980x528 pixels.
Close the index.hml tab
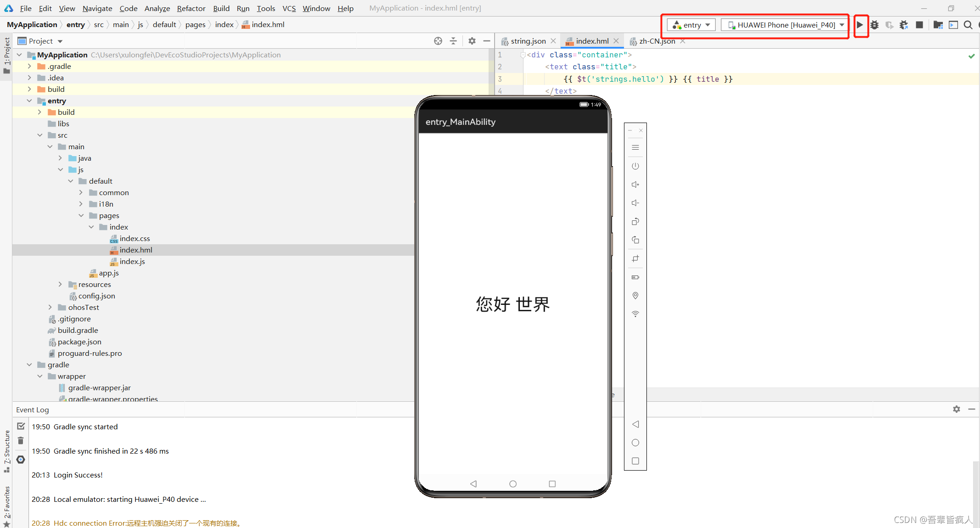coord(616,41)
